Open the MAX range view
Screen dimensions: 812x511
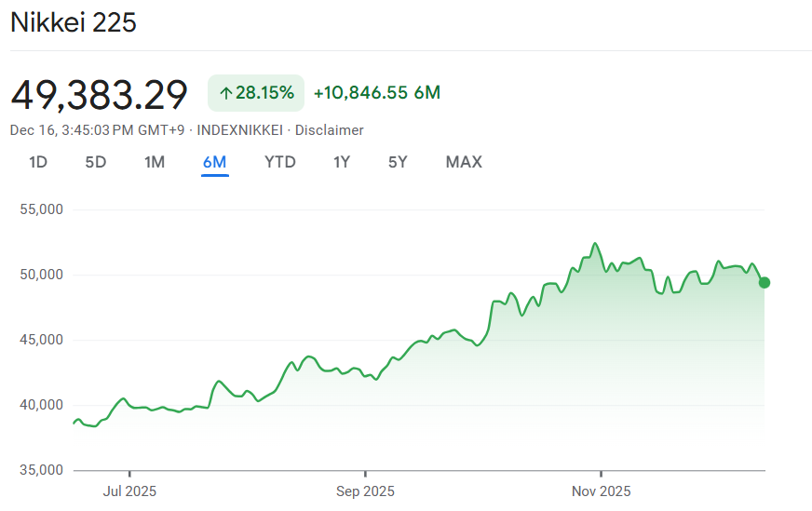coord(464,162)
